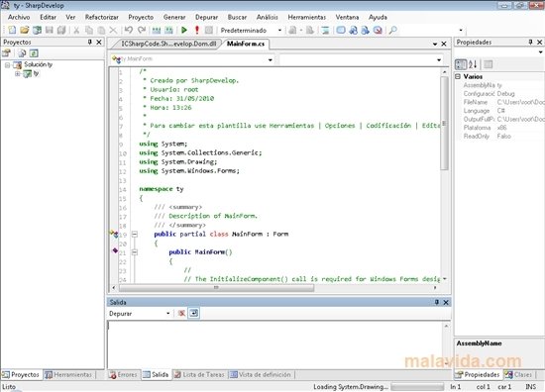Click inside the Salida output text area

pos(274,344)
